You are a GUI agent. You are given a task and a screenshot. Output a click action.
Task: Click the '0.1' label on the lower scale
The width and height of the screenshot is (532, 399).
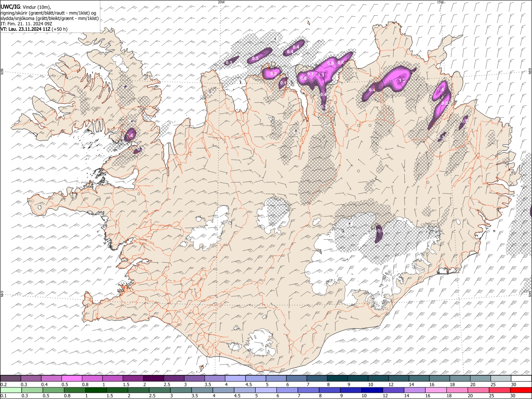pos(3,396)
